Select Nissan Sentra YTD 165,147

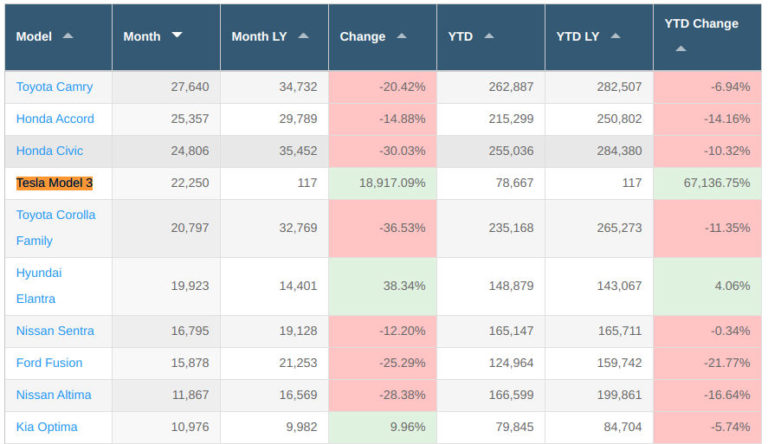tap(511, 331)
